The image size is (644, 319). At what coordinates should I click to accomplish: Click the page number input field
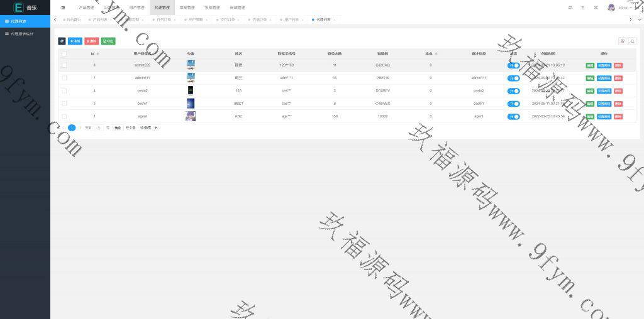coord(99,127)
